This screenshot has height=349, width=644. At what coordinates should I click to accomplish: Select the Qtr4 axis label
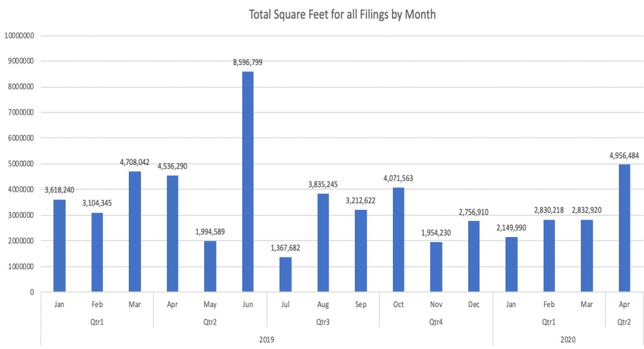click(436, 320)
